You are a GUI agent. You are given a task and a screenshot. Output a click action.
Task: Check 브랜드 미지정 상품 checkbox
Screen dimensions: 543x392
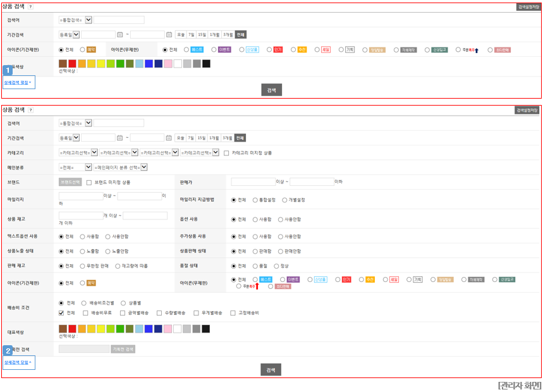89,183
